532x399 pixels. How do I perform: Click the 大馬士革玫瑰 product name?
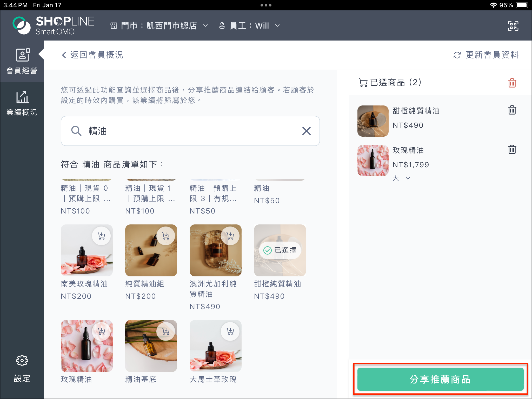coord(213,379)
